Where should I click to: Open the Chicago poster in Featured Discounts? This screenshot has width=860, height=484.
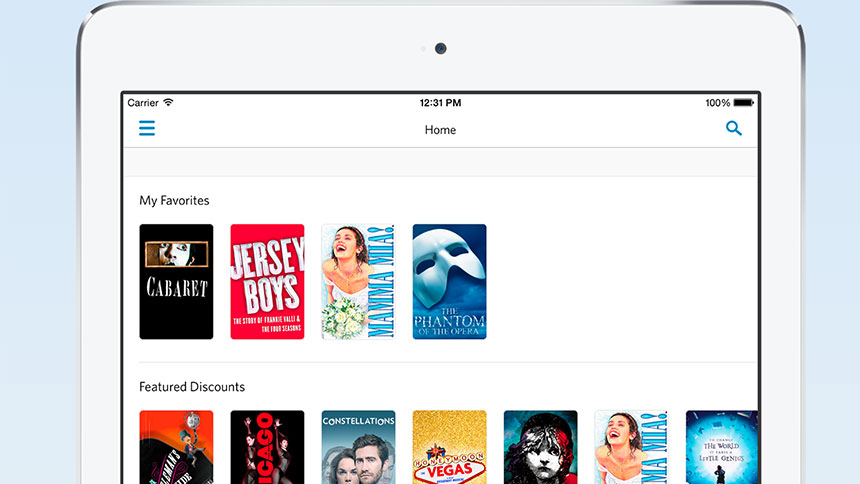267,447
